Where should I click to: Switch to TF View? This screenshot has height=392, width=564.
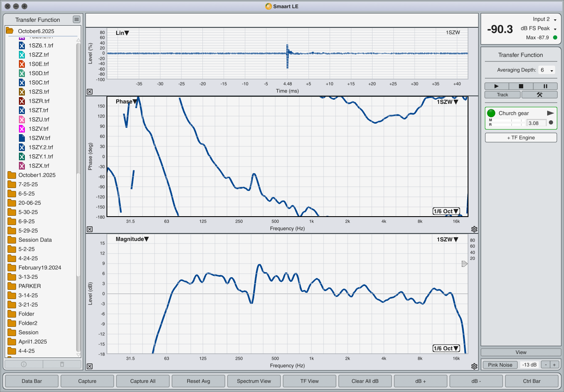pyautogui.click(x=309, y=381)
